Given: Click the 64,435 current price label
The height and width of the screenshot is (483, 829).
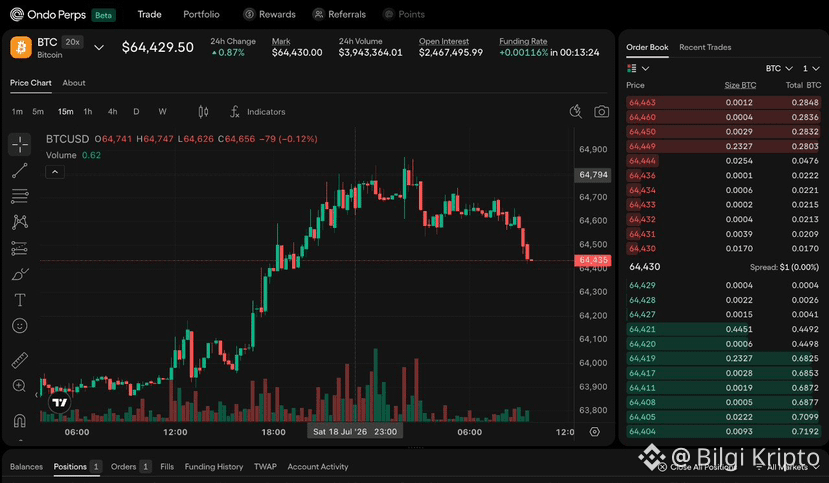Looking at the screenshot, I should 593,260.
